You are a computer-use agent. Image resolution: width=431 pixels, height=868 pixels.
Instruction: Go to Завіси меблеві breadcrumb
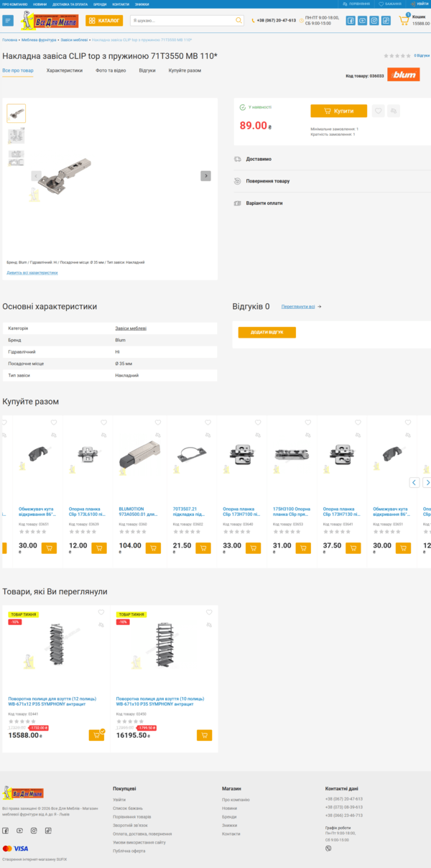pos(75,40)
